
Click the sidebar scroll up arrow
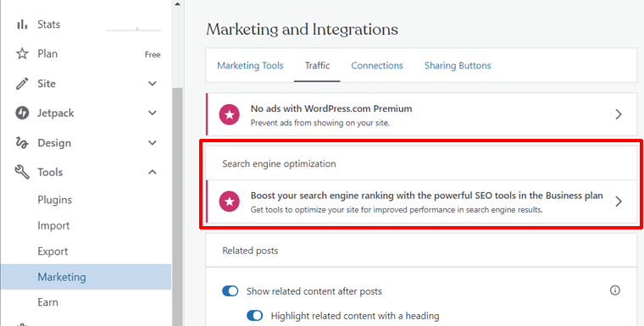(177, 4)
